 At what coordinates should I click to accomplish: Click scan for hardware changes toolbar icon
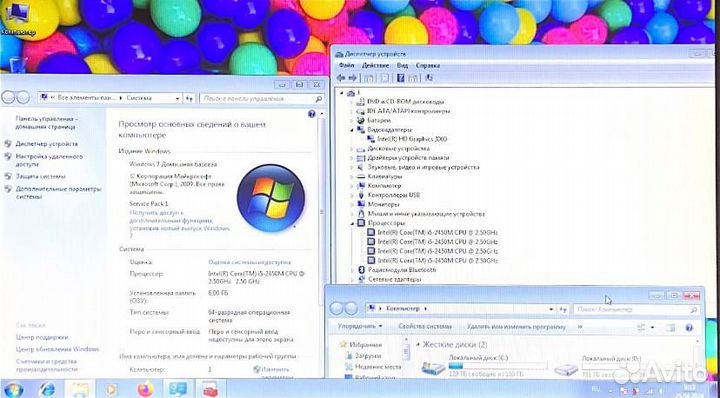click(429, 78)
